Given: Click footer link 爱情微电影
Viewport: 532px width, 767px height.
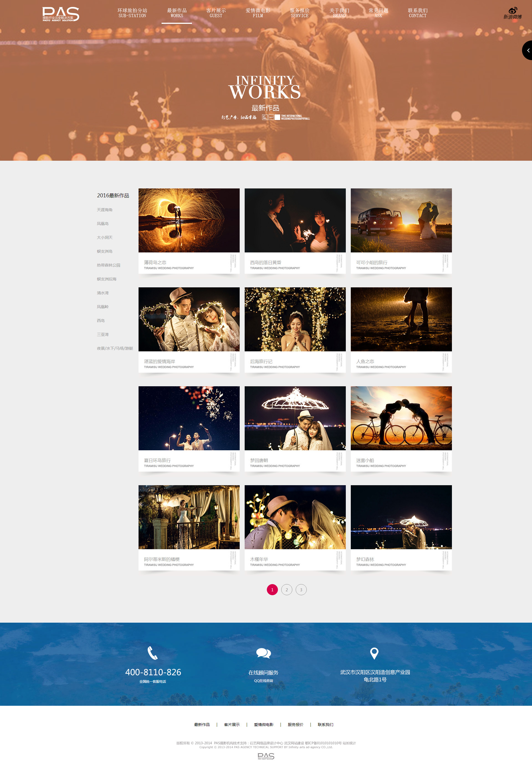Looking at the screenshot, I should (x=263, y=724).
